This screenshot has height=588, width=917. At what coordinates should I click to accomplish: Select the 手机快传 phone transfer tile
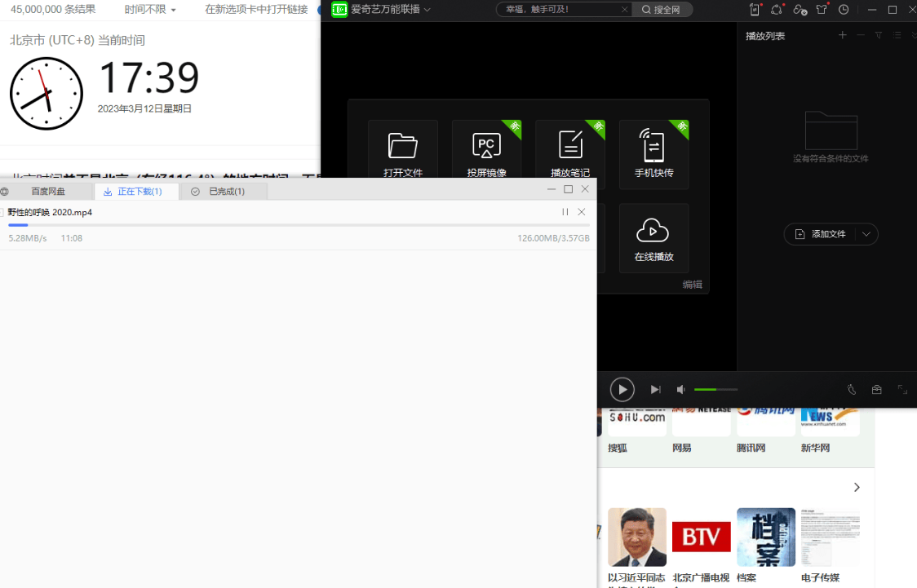[x=653, y=153]
